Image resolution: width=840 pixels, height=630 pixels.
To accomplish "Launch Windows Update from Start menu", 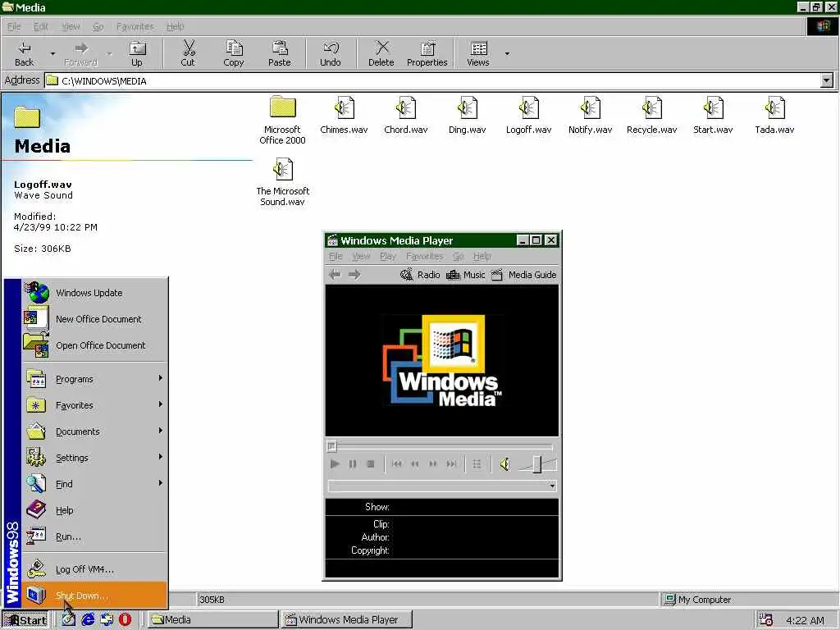I will pos(95,293).
